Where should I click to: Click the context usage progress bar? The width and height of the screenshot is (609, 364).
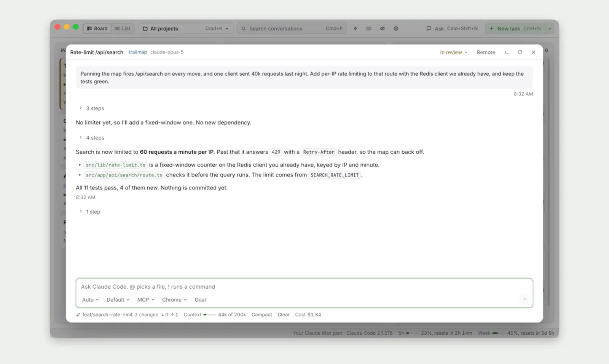pyautogui.click(x=209, y=315)
